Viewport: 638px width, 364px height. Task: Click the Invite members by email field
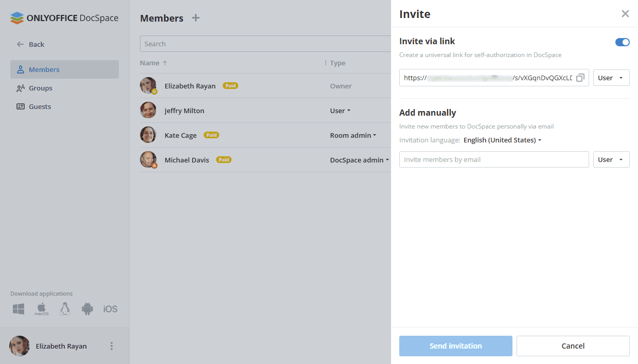click(x=494, y=159)
